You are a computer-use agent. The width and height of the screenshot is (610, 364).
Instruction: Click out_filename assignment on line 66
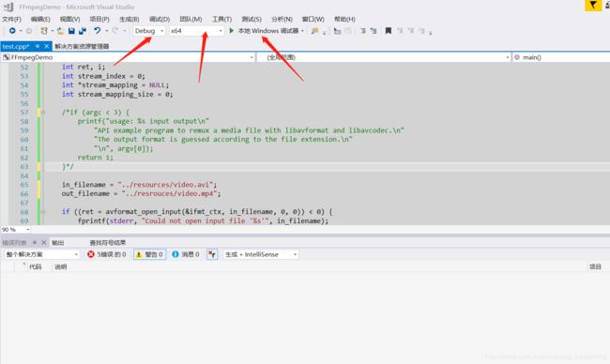(x=141, y=193)
